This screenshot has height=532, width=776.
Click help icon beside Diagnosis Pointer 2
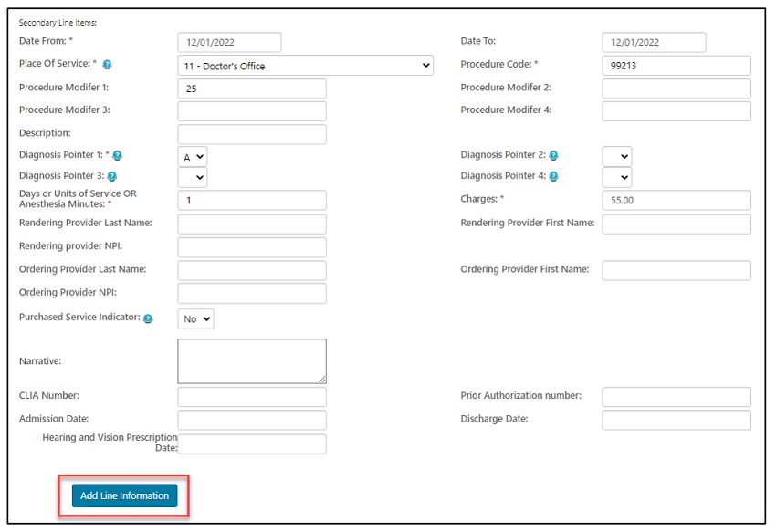tap(554, 156)
